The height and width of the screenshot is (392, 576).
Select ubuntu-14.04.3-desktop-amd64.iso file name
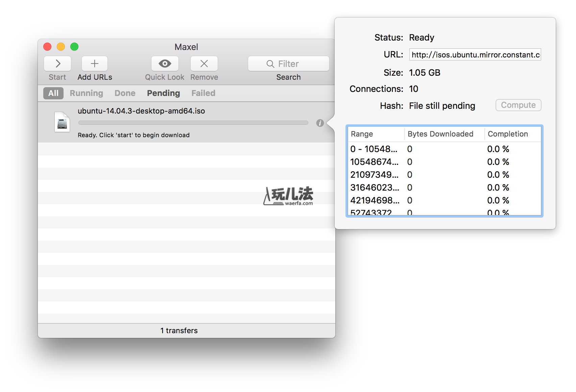141,111
